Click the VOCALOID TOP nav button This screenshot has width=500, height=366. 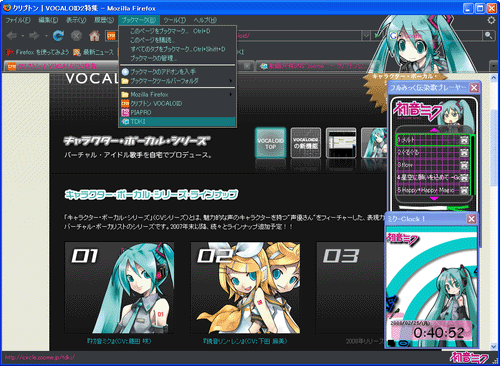[271, 143]
